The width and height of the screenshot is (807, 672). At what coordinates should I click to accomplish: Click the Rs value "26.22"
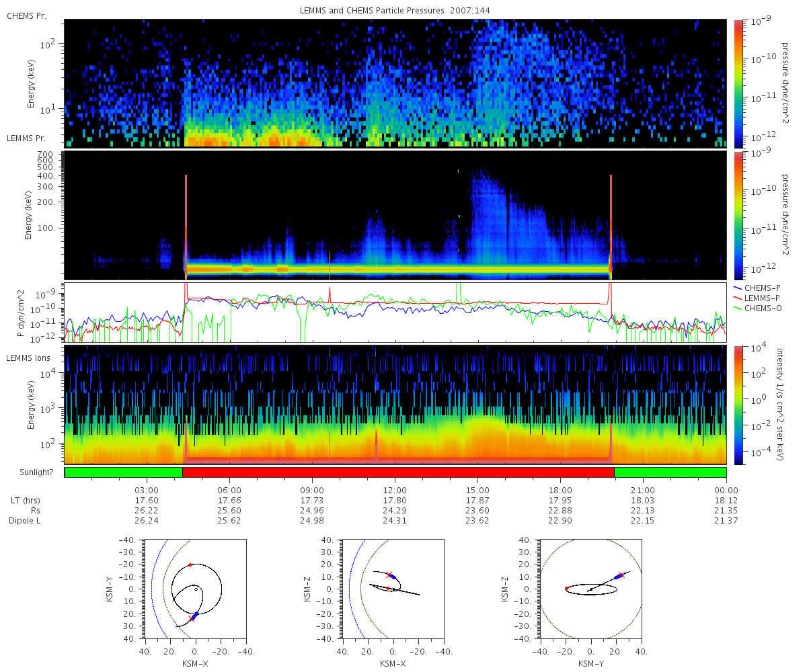point(147,511)
